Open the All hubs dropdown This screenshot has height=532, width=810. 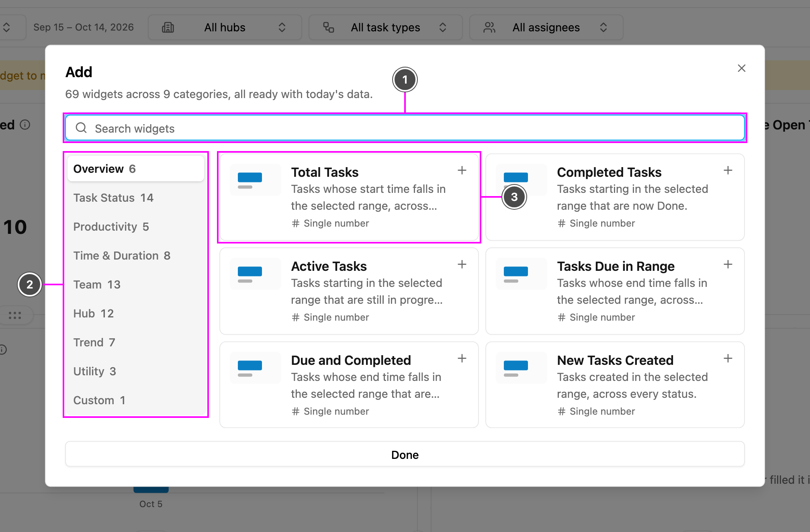click(x=225, y=27)
